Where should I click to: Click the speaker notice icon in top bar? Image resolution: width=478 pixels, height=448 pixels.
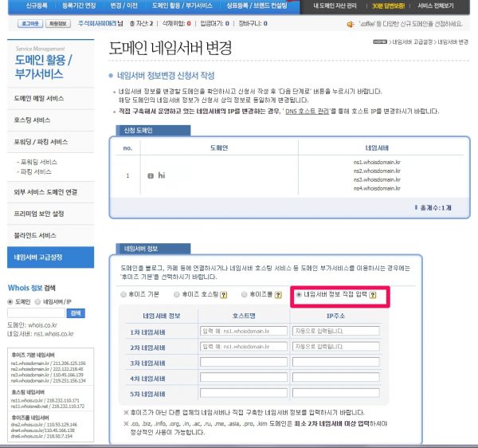point(351,24)
